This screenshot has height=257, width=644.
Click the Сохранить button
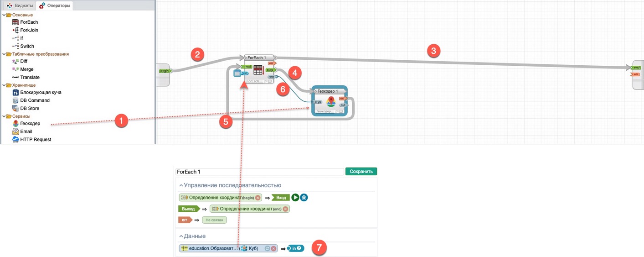click(361, 172)
